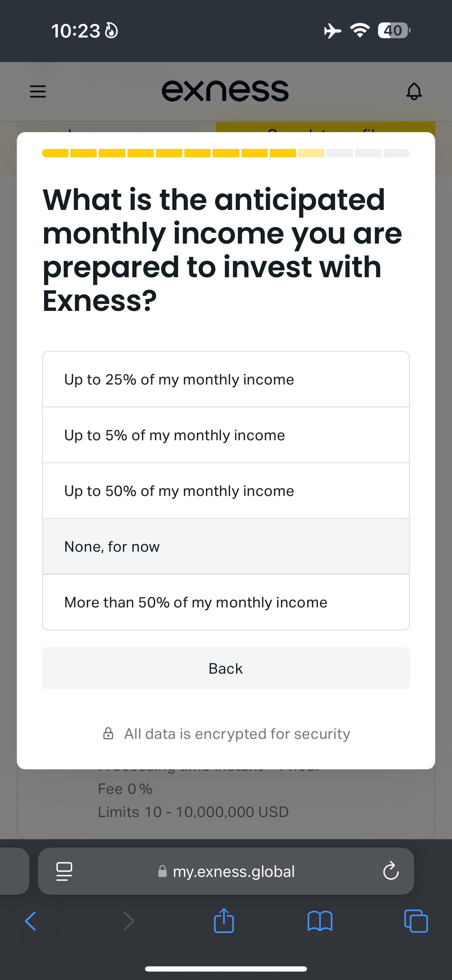Tap the Exness logo
The height and width of the screenshot is (980, 452).
point(225,91)
